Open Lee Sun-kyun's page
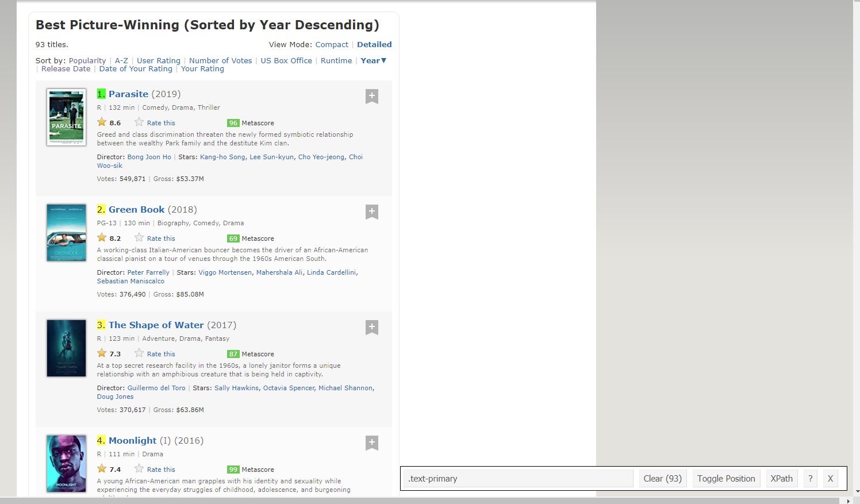The height and width of the screenshot is (504, 860). [x=271, y=157]
